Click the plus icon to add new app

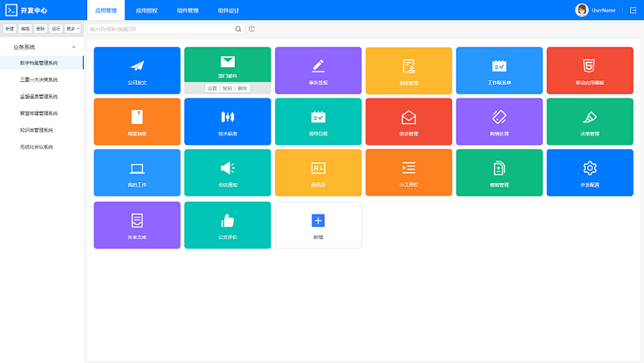pos(318,222)
